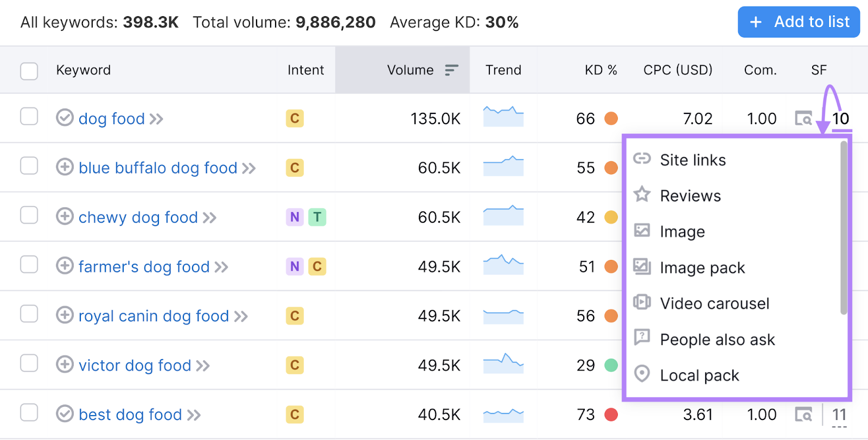Click the SERP view icon in best dog food row
The width and height of the screenshot is (868, 440).
coord(803,415)
